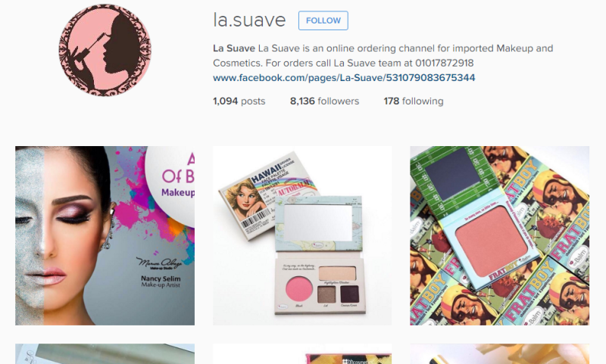The width and height of the screenshot is (606, 364).
Task: Open the Nancy Selim makeup artist post
Action: click(x=105, y=235)
